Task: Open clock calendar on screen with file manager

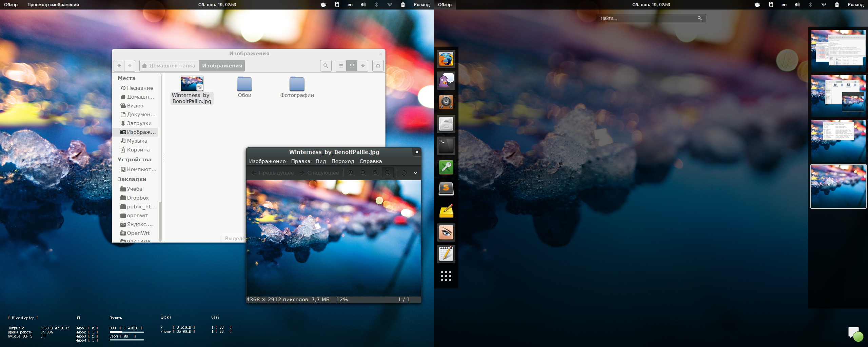Action: (x=217, y=5)
